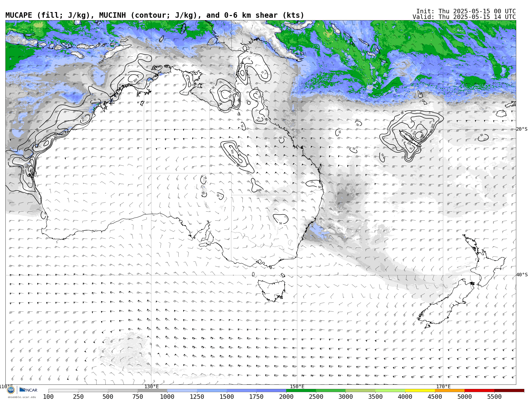Click the 170°E longitude label
Viewport: 532px width, 400px height.
[x=443, y=386]
